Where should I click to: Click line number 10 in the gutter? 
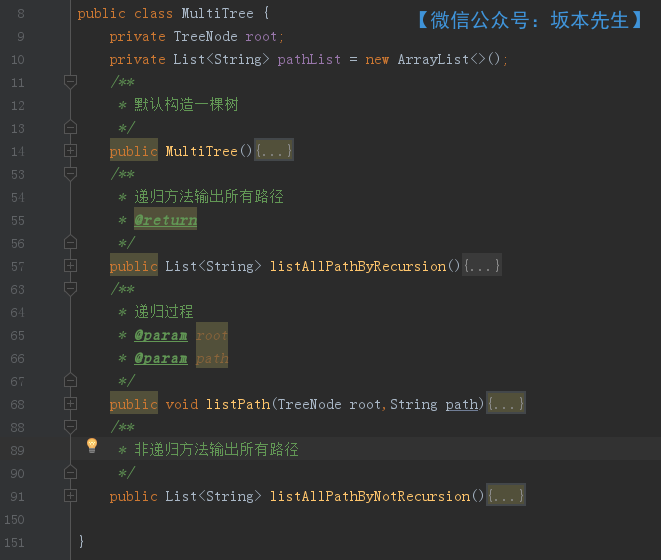click(18, 60)
